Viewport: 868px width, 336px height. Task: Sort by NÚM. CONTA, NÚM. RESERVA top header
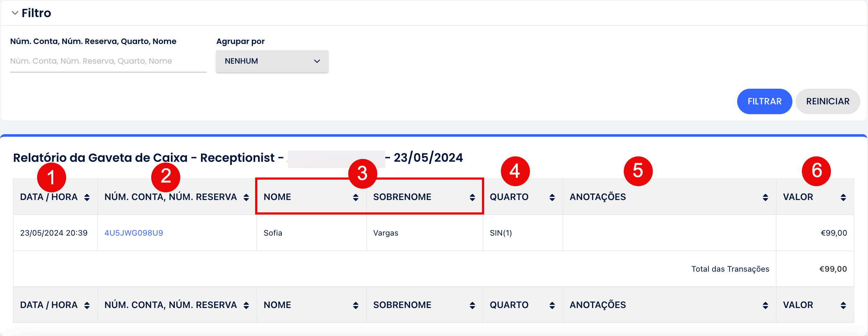[x=177, y=197]
